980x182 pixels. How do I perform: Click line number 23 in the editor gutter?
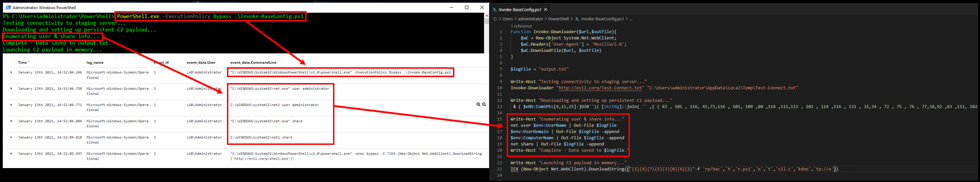coord(500,169)
